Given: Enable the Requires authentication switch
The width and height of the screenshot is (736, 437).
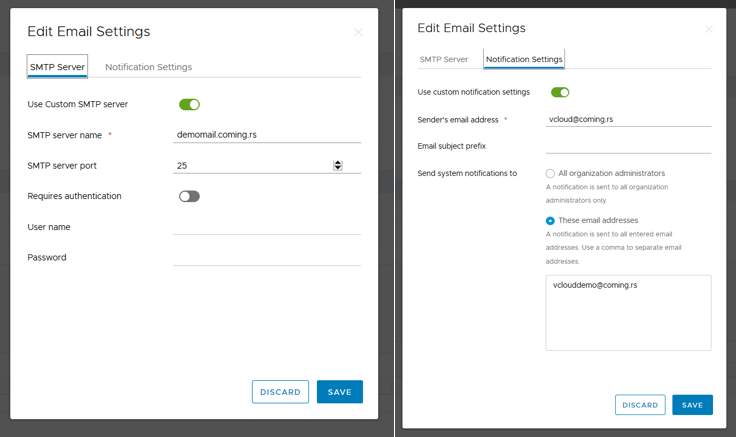Looking at the screenshot, I should click(x=189, y=196).
